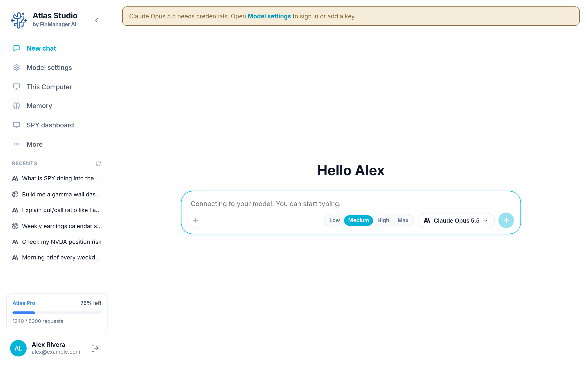
Task: Expand the More menu in the sidebar
Action: point(57,144)
